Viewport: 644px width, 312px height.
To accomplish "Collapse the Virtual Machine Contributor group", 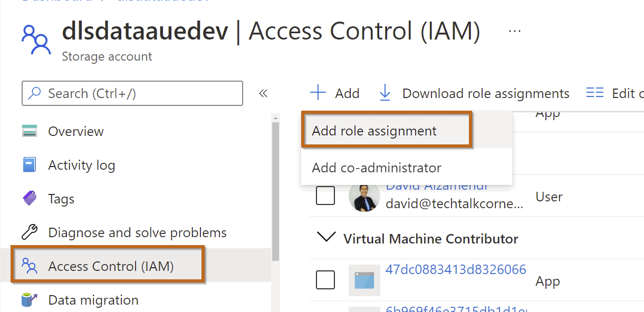I will click(326, 238).
